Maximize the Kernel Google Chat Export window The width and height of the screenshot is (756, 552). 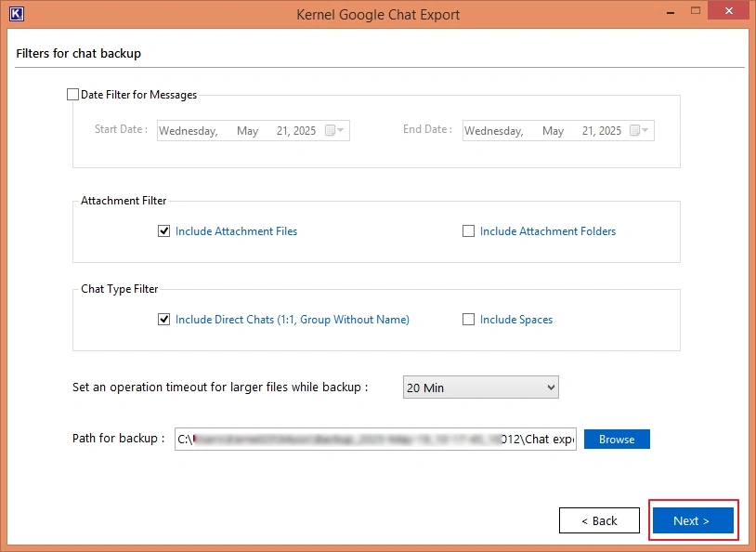[696, 10]
